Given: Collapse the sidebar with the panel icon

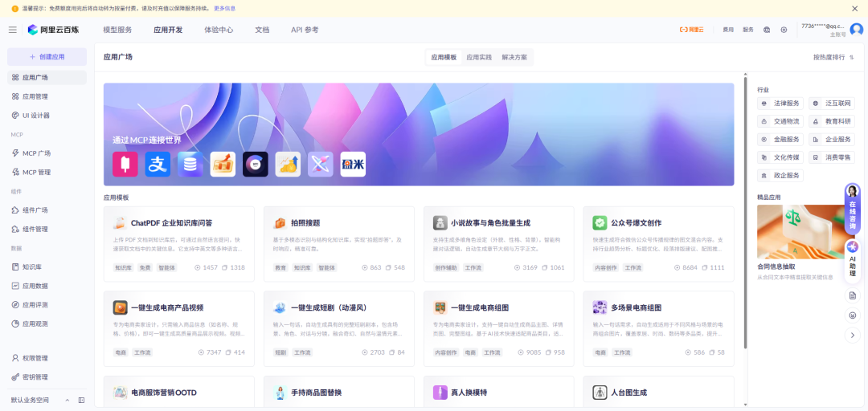Looking at the screenshot, I should [81, 400].
